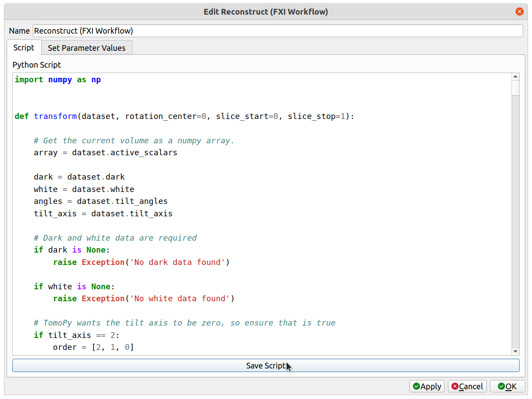Close the dialog with the red close icon
Viewport: 532px width, 399px height.
[519, 12]
